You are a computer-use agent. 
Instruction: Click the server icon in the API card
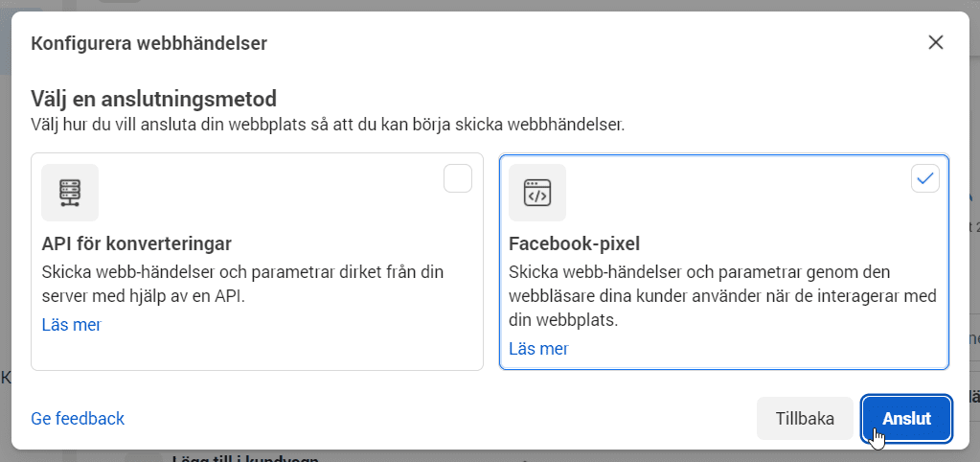(70, 193)
